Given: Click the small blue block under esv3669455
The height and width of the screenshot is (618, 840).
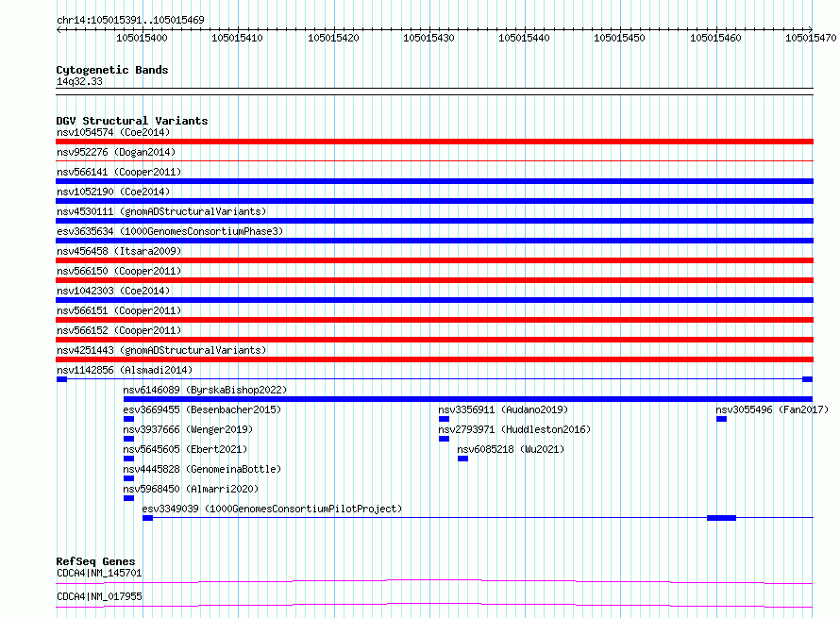Looking at the screenshot, I should pos(128,419).
